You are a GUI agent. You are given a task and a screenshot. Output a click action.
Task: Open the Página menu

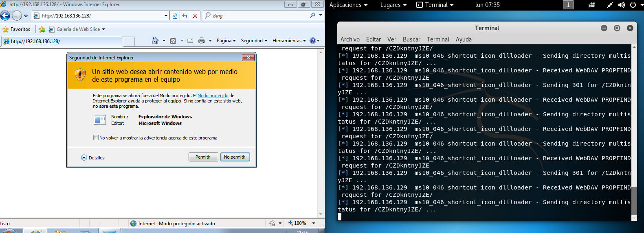point(226,41)
